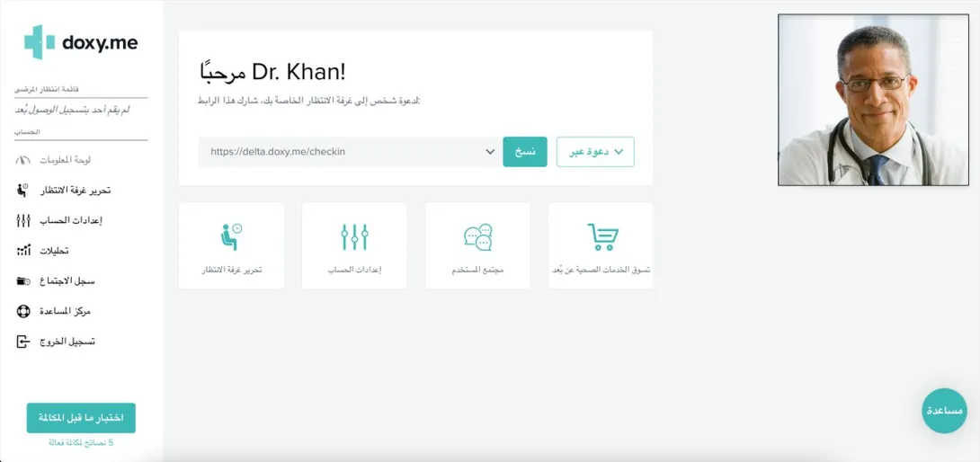The height and width of the screenshot is (462, 980).
Task: Open the 5 tips for an effective call link
Action: [x=81, y=443]
